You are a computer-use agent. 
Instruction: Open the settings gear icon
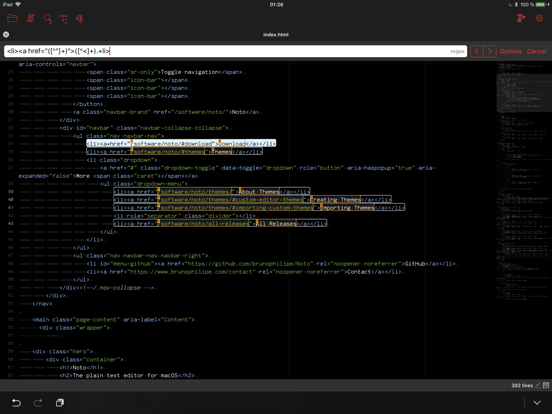pos(539,18)
